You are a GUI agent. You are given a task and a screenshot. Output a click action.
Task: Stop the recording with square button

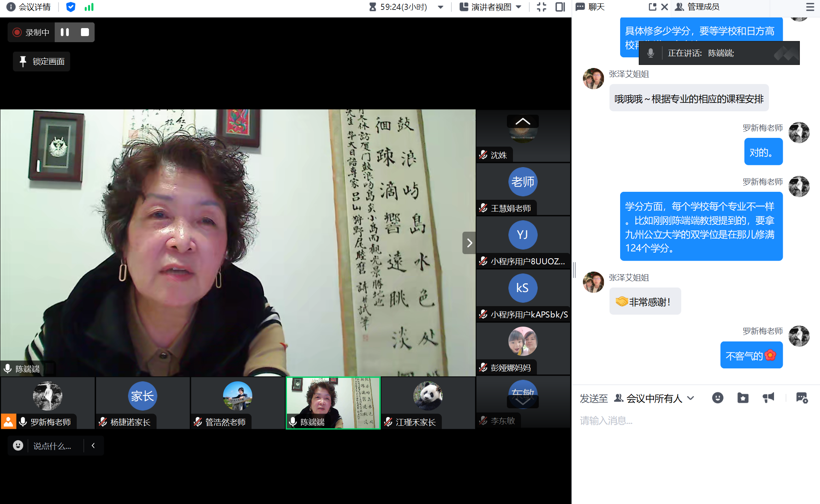coord(85,32)
